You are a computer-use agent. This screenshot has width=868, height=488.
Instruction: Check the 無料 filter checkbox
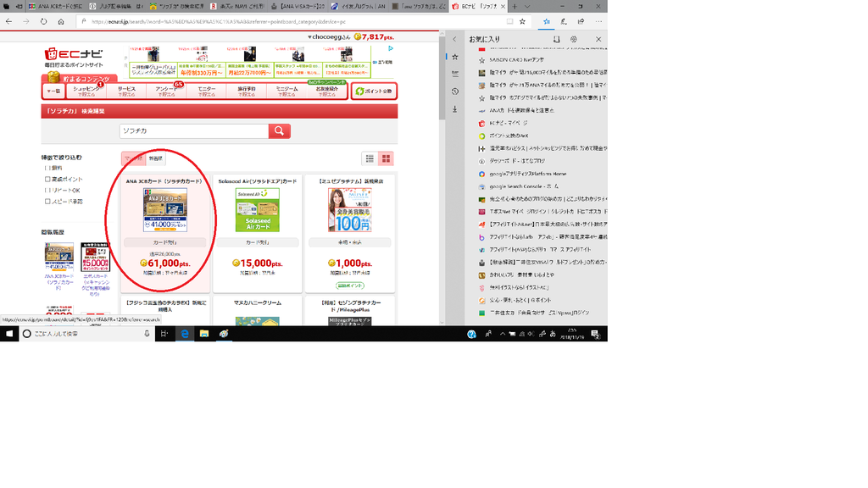pos(47,169)
